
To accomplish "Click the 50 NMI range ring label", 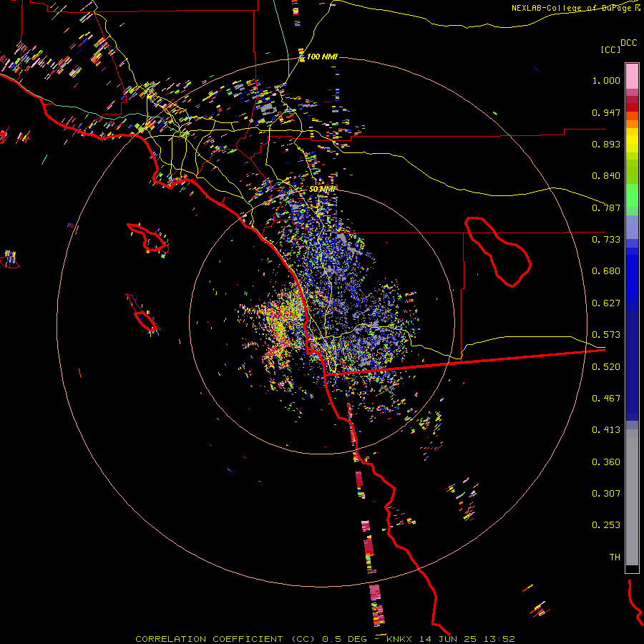I will [322, 189].
